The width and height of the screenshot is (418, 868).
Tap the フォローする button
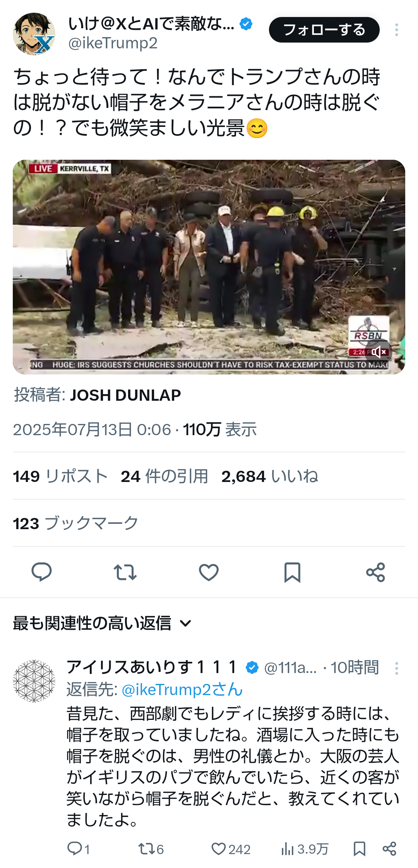324,30
